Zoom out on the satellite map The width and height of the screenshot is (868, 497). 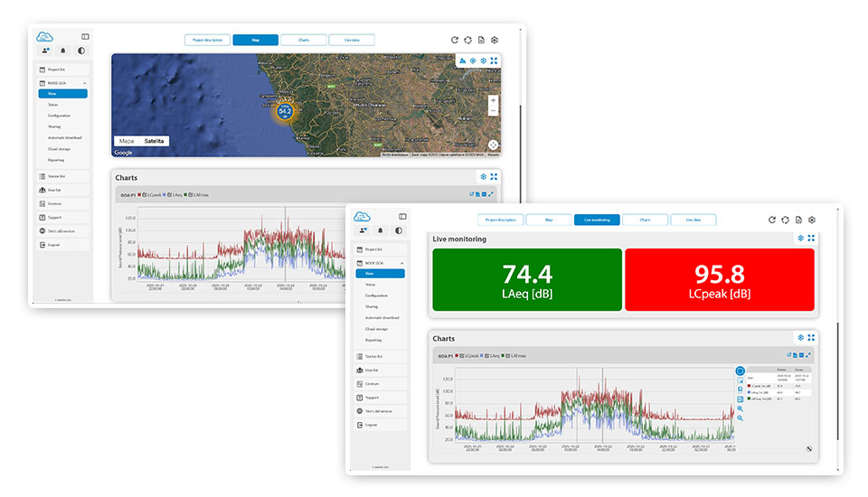pos(493,110)
